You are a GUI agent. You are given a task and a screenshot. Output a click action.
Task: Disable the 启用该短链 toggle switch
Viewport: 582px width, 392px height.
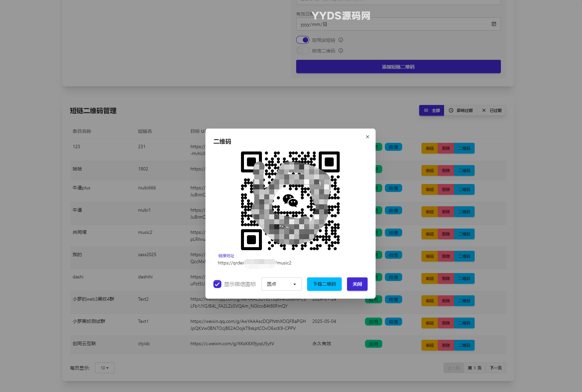303,40
